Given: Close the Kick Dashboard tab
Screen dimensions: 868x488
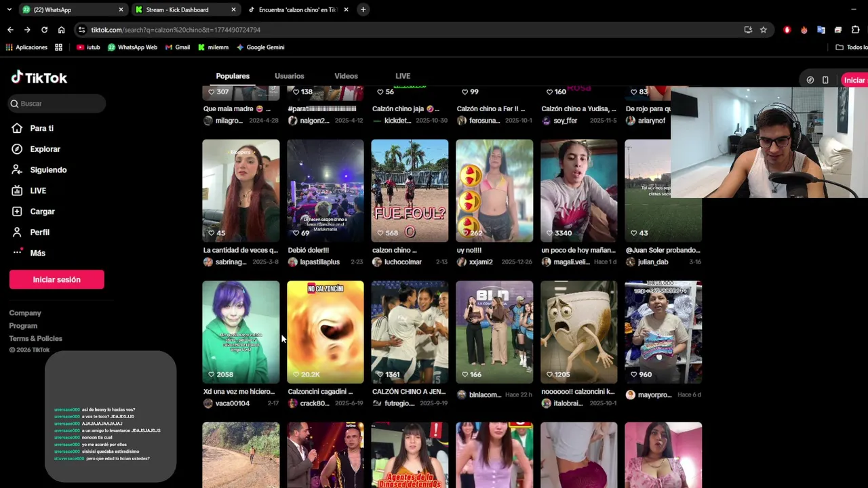Looking at the screenshot, I should 233,9.
